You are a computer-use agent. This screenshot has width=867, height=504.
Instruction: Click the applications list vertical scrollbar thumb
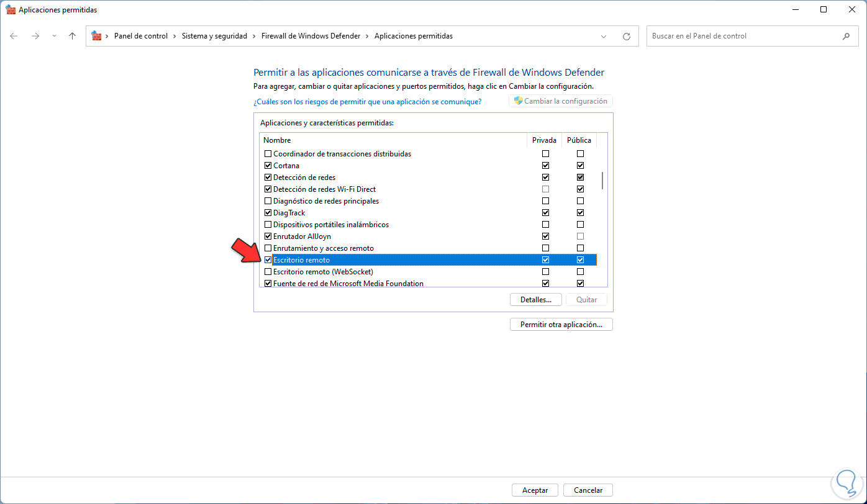[602, 181]
